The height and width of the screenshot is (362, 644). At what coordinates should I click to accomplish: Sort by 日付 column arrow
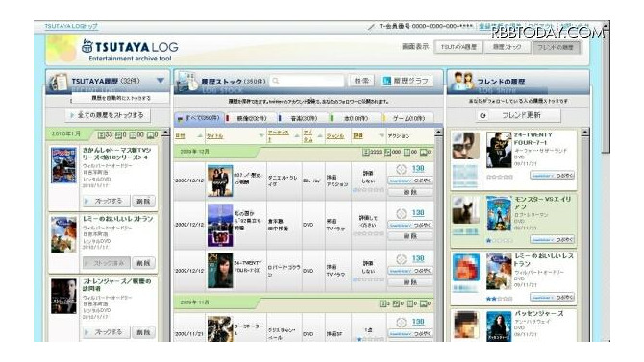[x=200, y=135]
